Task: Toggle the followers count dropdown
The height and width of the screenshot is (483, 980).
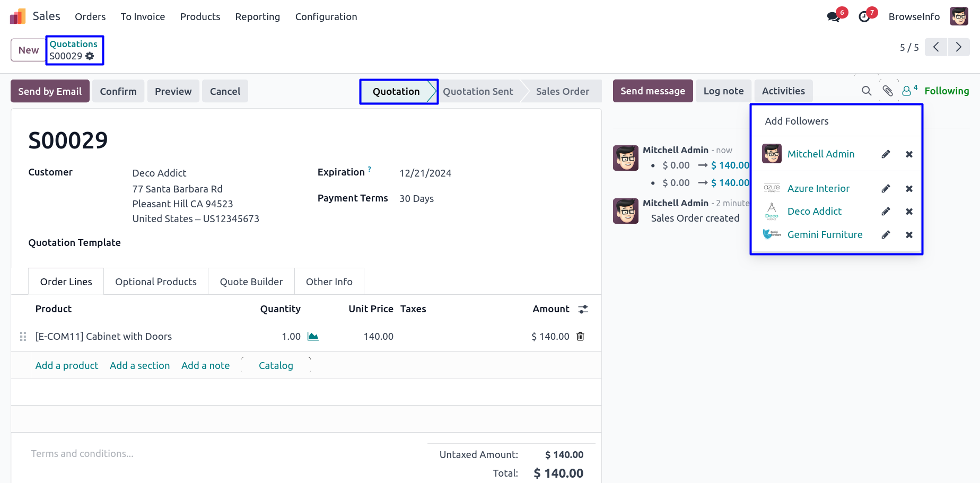Action: pos(909,91)
